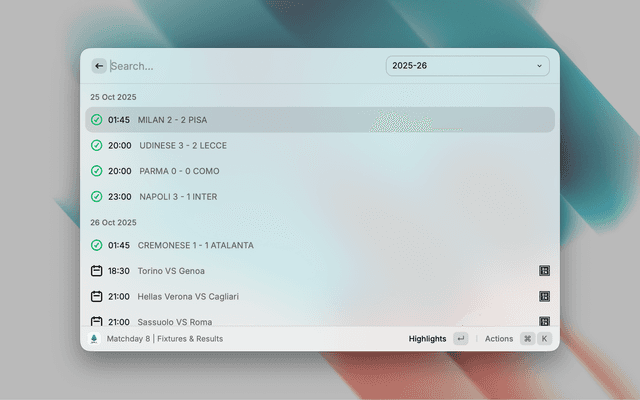Select the Sassuolo VS Roma fixture
Image resolution: width=640 pixels, height=400 pixels.
pos(175,321)
